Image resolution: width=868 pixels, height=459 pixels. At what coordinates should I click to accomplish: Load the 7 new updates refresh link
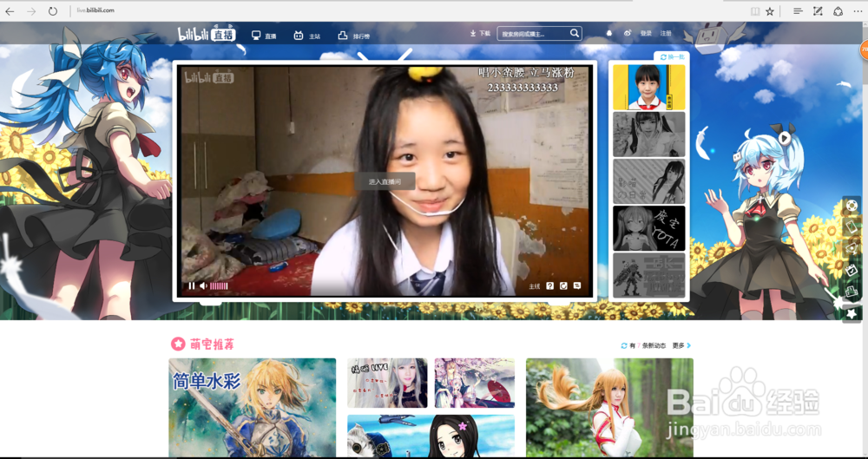(643, 345)
